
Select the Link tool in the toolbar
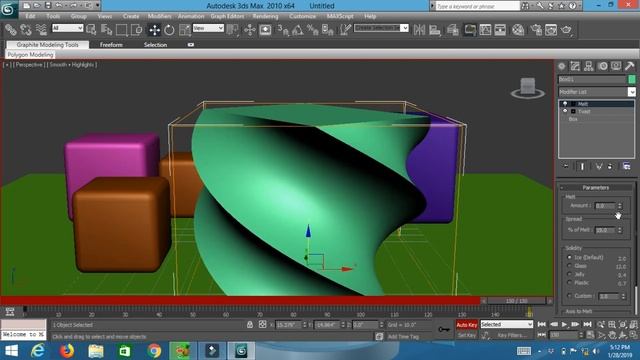coord(11,30)
